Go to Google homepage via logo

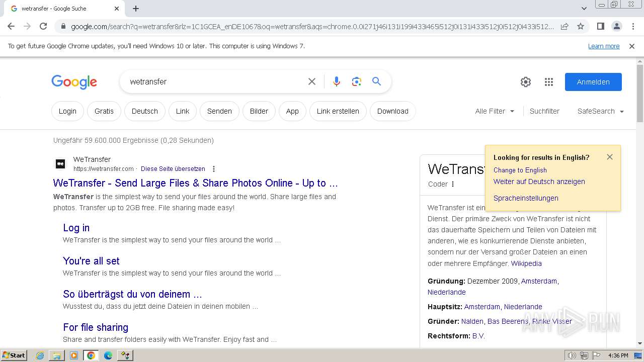pos(74,82)
